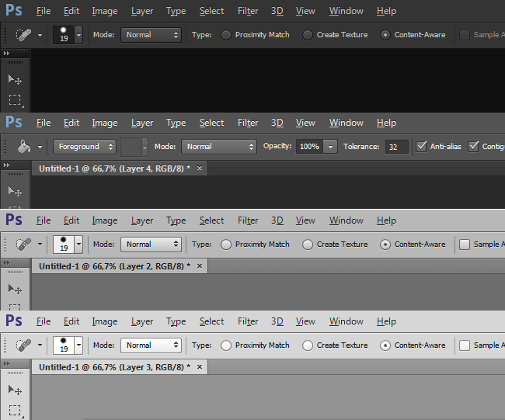Close the Layer 2 document tab

point(200,266)
